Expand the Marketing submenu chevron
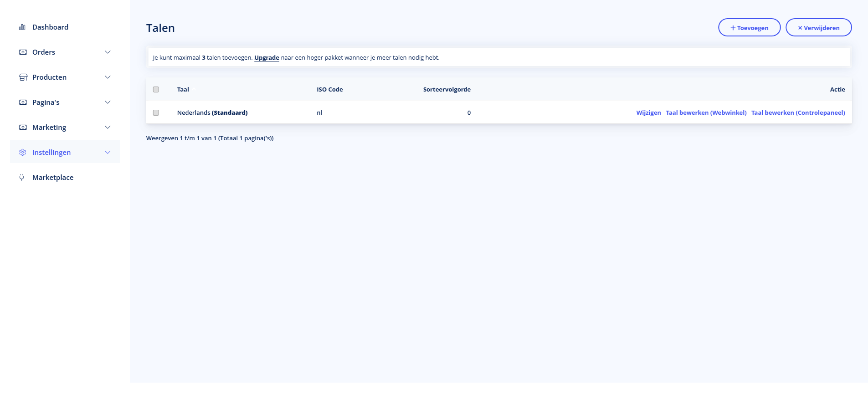Screen dimensions: 868x393 pyautogui.click(x=108, y=128)
